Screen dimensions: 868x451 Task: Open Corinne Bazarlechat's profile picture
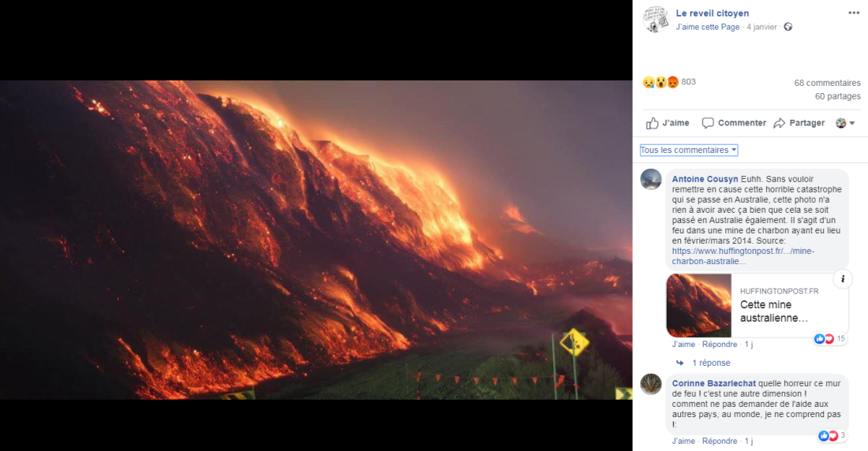[651, 384]
